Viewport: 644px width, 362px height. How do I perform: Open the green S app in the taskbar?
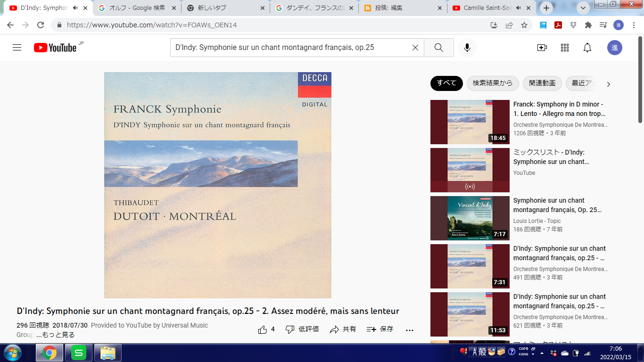pyautogui.click(x=79, y=353)
